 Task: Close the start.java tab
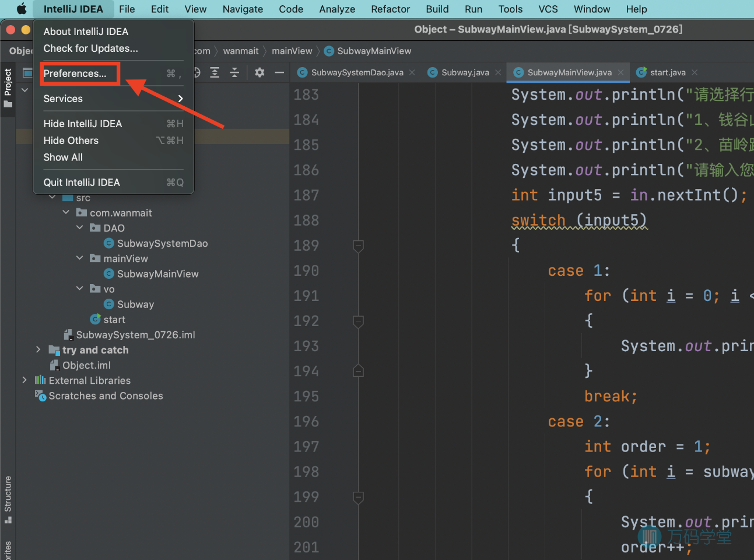coord(695,72)
